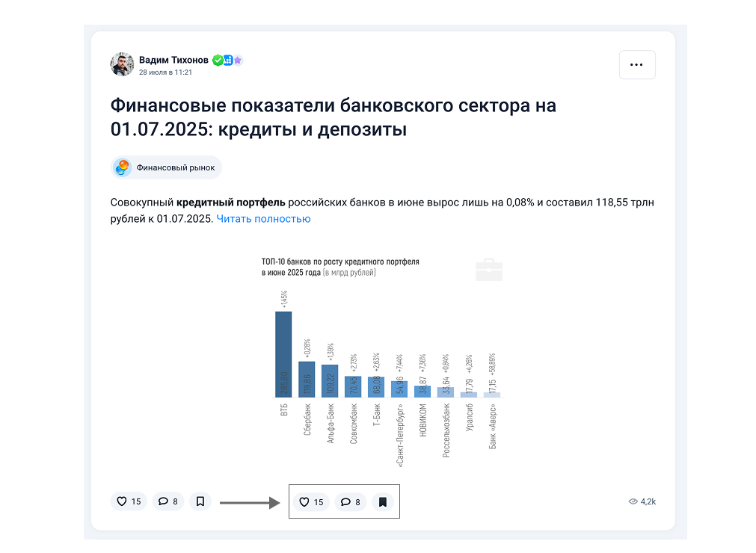
Task: Click the eye icon views counter 4,2k
Action: click(642, 501)
